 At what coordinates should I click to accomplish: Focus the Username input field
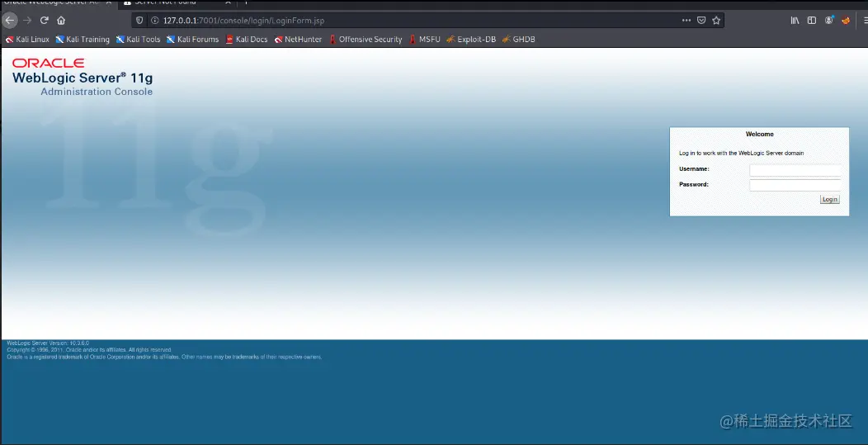795,170
